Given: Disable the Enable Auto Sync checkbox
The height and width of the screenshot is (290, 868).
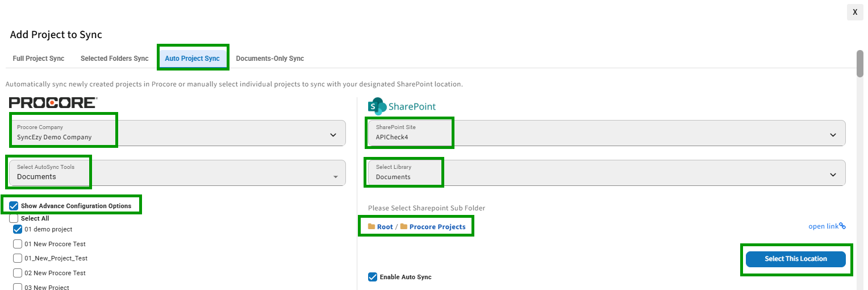Looking at the screenshot, I should coord(373,277).
